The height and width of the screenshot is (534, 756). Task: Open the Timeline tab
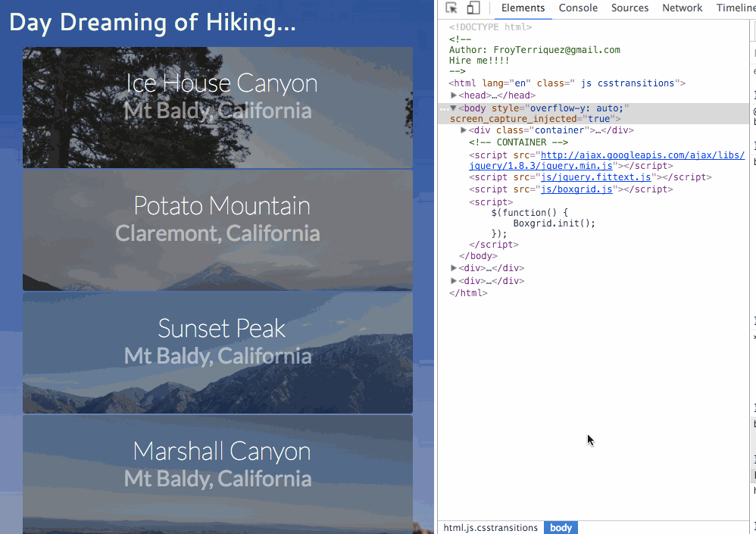tap(736, 8)
